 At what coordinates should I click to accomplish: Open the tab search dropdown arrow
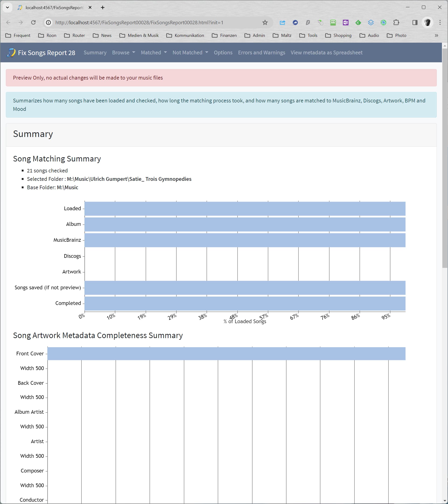click(x=7, y=7)
